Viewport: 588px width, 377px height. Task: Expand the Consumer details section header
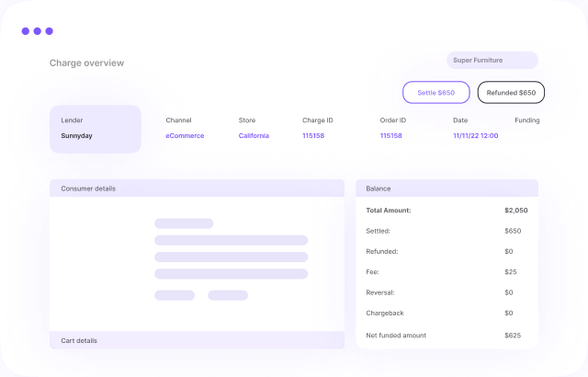point(197,188)
